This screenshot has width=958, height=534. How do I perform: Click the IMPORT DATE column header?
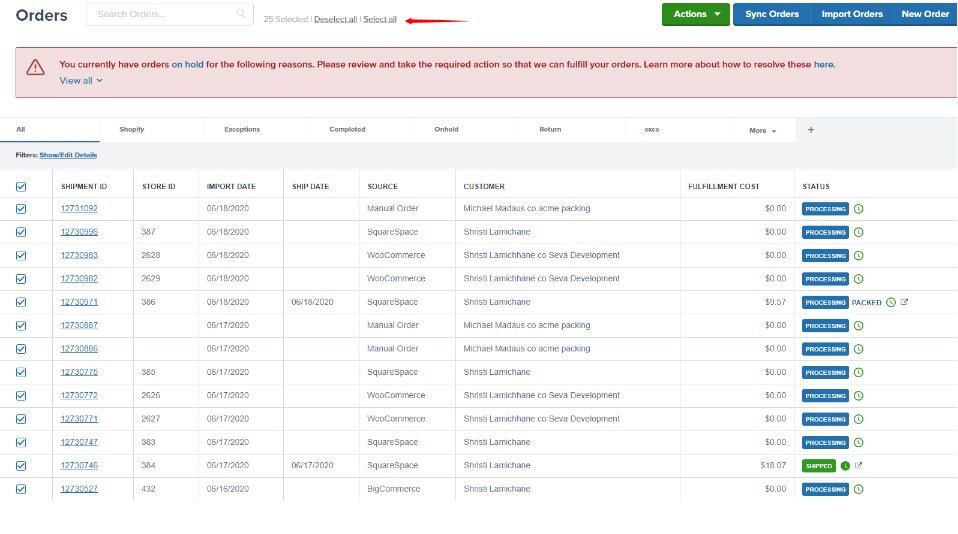[x=231, y=186]
